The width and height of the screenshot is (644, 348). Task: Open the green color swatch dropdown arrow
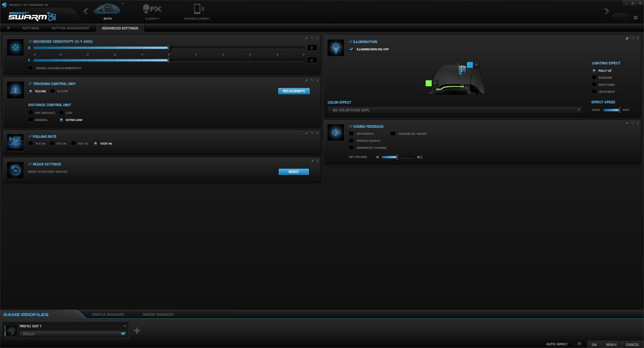[x=435, y=83]
